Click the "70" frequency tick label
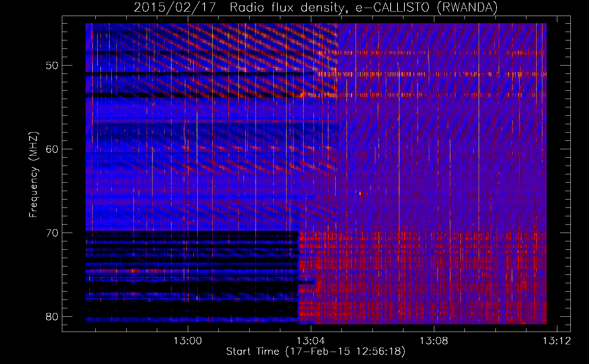Image resolution: width=589 pixels, height=364 pixels. [52, 233]
